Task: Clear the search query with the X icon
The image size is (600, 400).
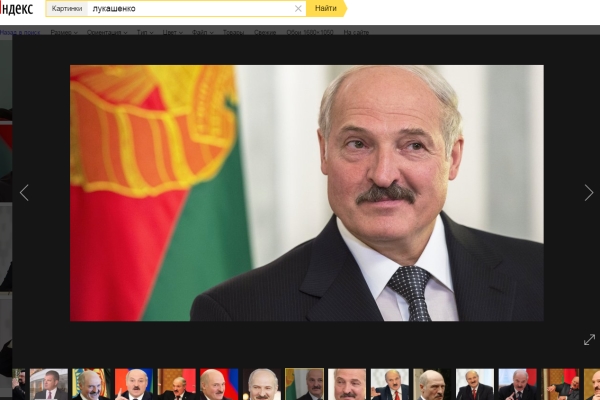Action: click(298, 8)
